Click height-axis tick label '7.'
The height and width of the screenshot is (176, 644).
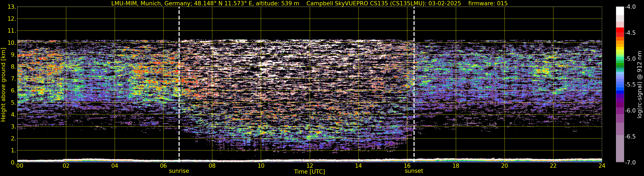click(13, 79)
